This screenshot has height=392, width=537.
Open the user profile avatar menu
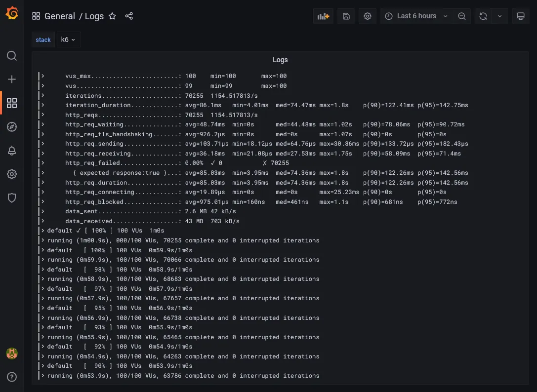[x=12, y=353]
